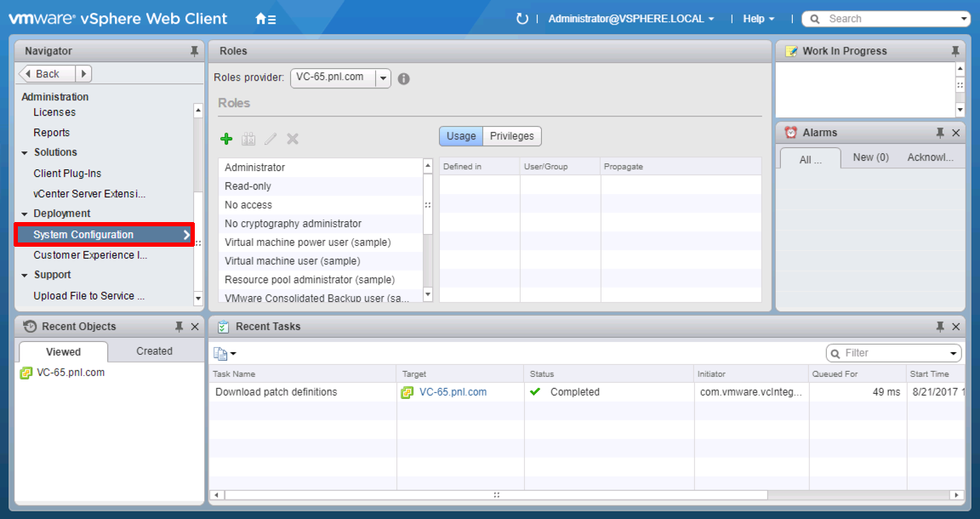Pin the Navigator panel
The height and width of the screenshot is (519, 980).
pyautogui.click(x=194, y=51)
